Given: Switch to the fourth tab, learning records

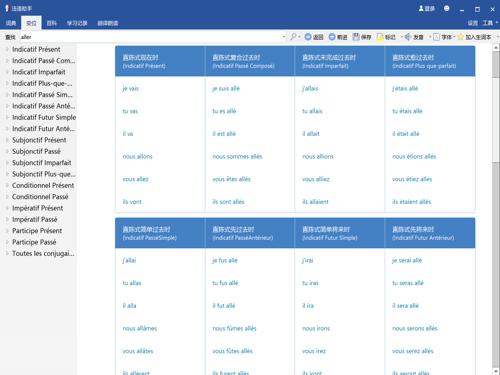Looking at the screenshot, I should click(x=77, y=23).
